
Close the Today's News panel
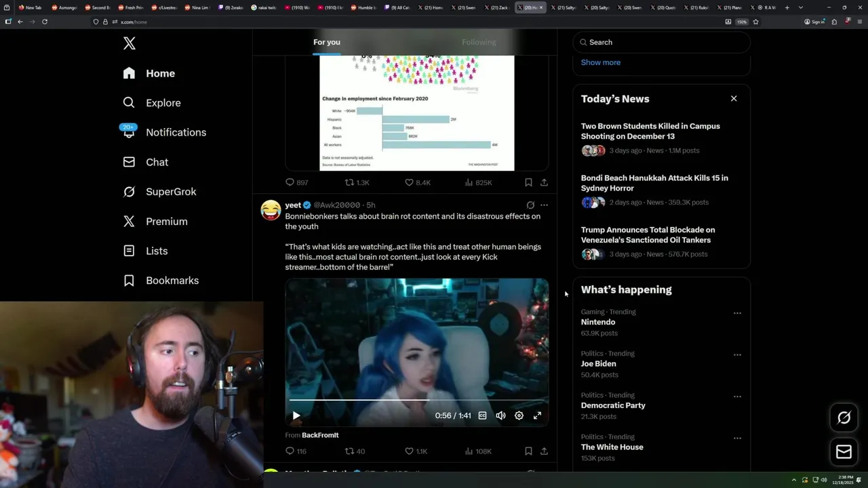[734, 98]
